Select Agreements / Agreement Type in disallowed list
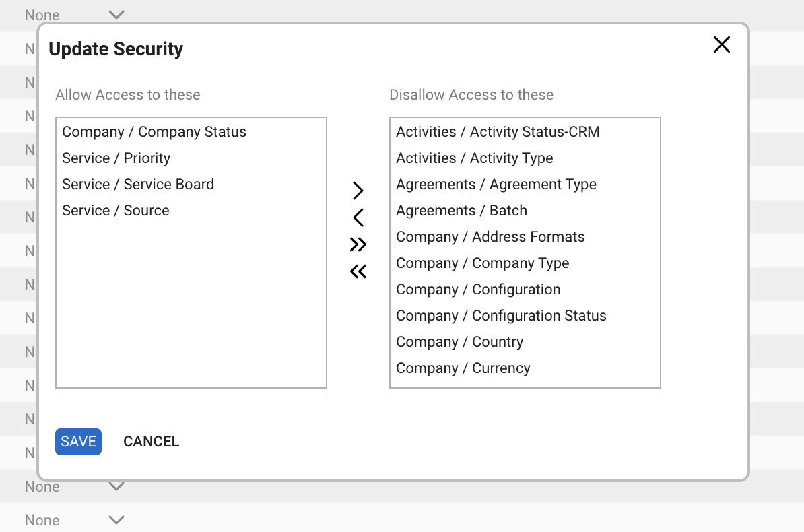The height and width of the screenshot is (532, 804). coord(496,184)
